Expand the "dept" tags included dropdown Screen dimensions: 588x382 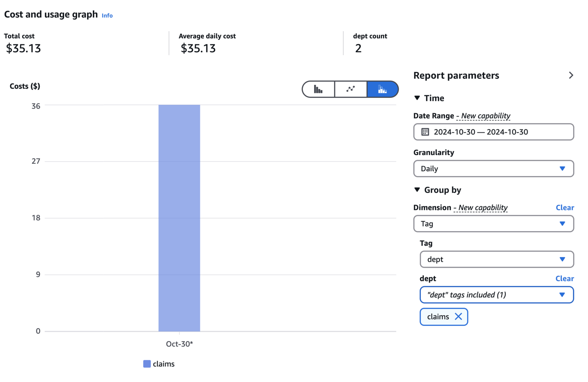496,295
